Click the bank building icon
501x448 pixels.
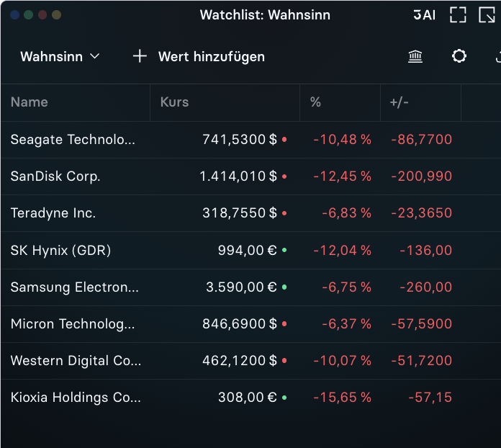(415, 57)
